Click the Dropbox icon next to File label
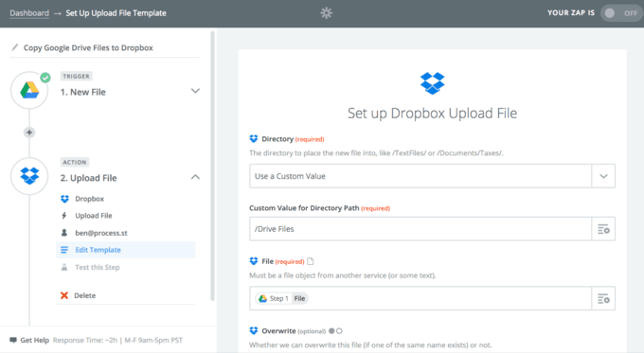Screen dimensions: 644x353 pyautogui.click(x=254, y=261)
